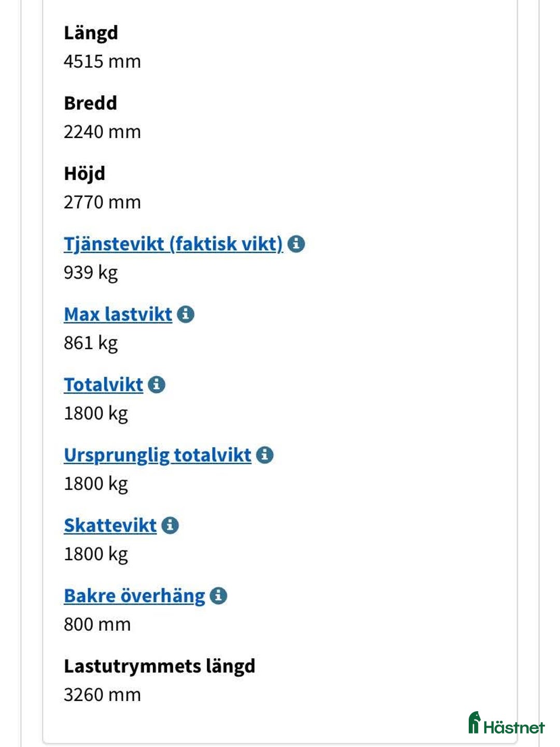
Task: Select the Skattevikt link
Action: (109, 525)
